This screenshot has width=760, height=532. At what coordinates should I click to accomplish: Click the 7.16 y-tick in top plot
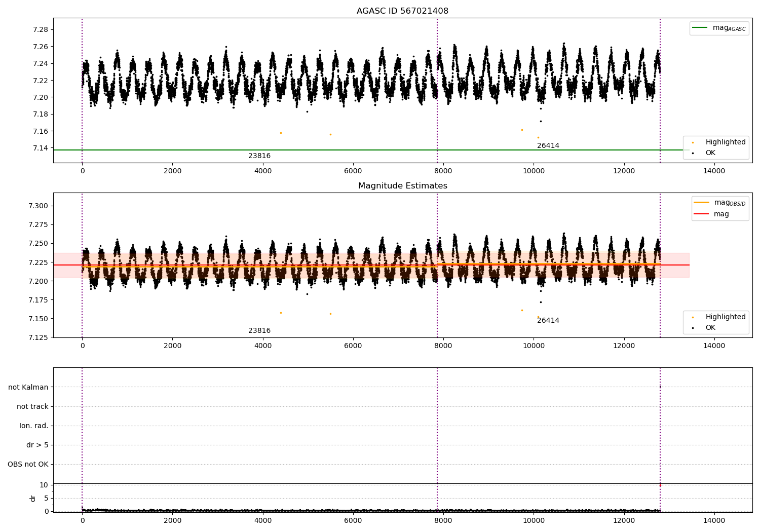click(41, 131)
